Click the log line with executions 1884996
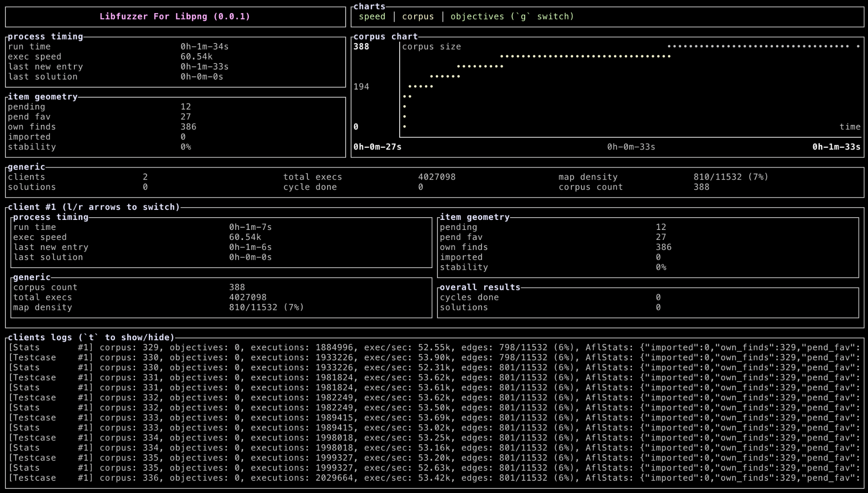 click(x=434, y=348)
